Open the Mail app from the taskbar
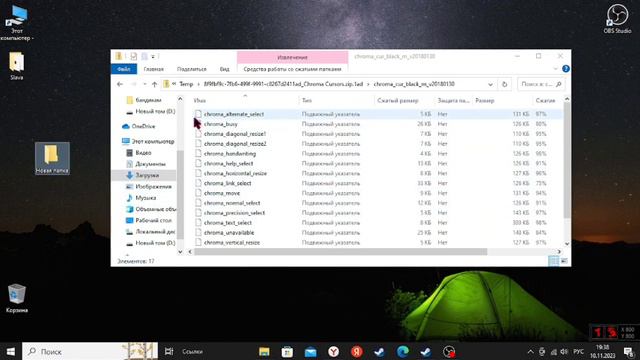The width and height of the screenshot is (640, 360). tap(311, 351)
